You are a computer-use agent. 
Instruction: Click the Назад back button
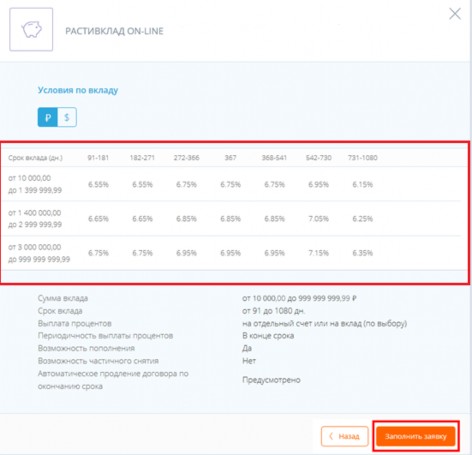[x=345, y=436]
